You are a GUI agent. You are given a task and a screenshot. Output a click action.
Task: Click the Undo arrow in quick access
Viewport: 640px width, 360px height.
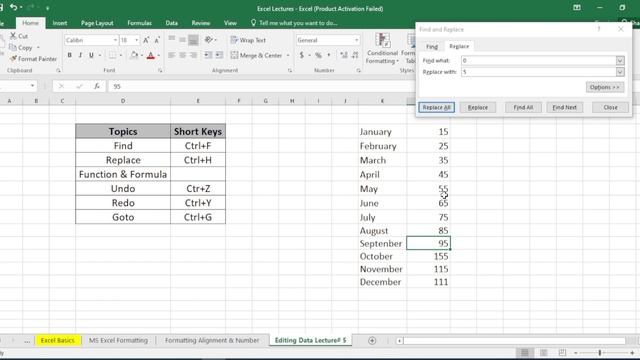tap(13, 7)
